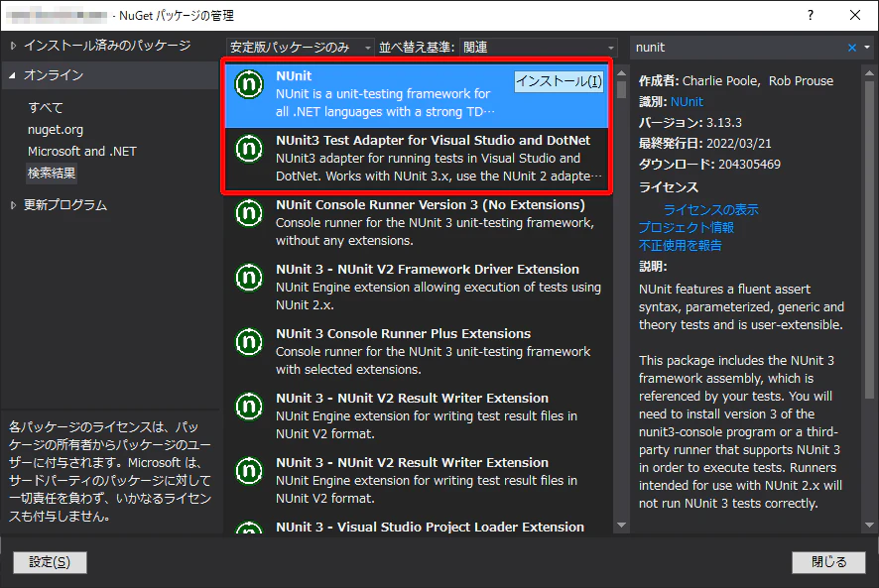Select nuget.org package source

(x=56, y=130)
